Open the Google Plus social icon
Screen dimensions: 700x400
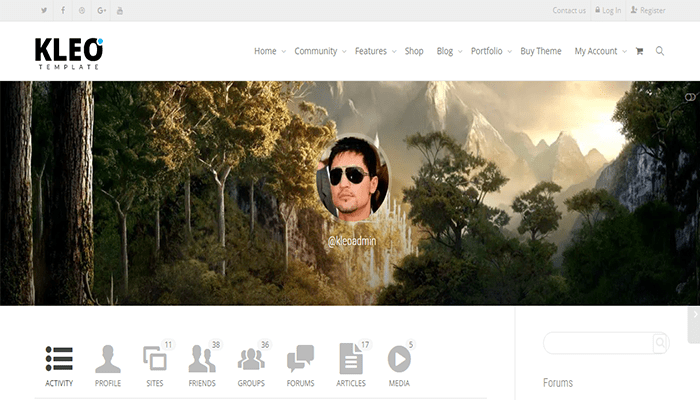point(102,10)
